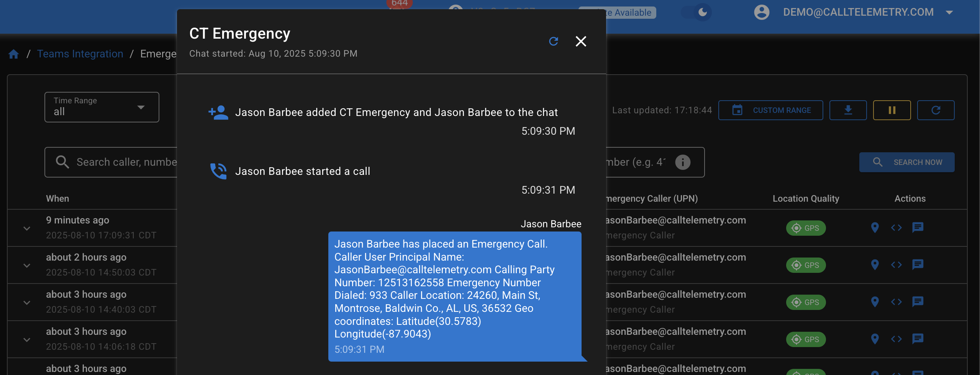The image size is (980, 375).
Task: Click the Actions column header
Action: 910,199
